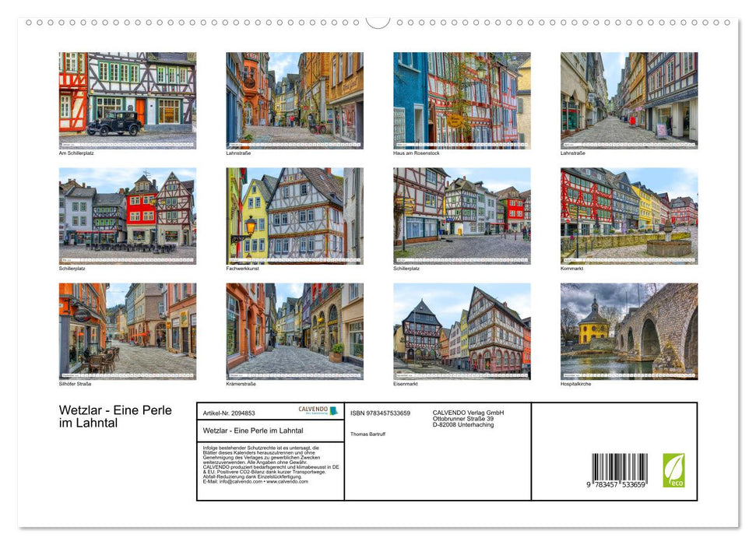This screenshot has height=545, width=756.
Task: Click the author name Thomas Bartruff
Action: coord(367,433)
